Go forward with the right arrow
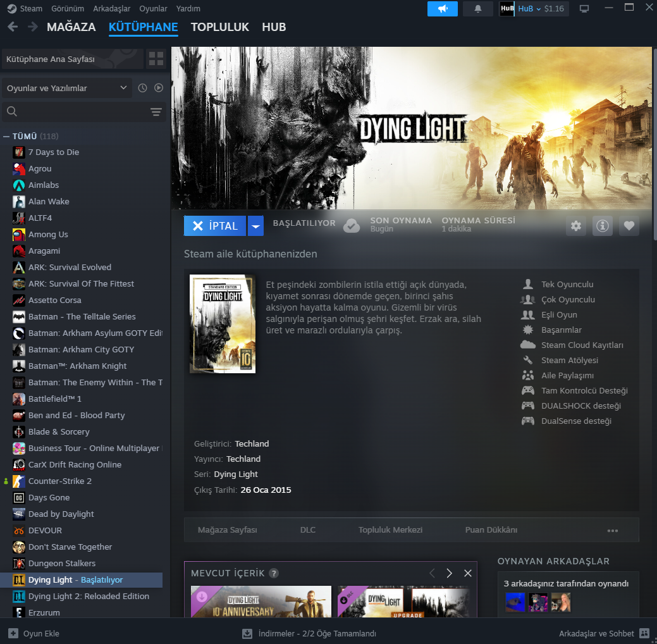This screenshot has height=644, width=657. click(33, 27)
